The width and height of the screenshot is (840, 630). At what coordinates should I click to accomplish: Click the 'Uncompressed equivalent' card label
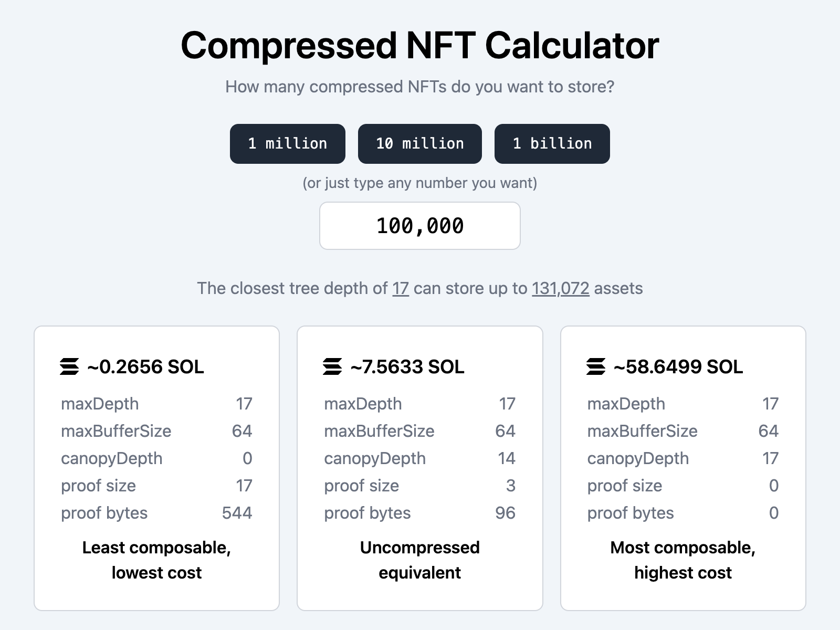[x=419, y=560]
